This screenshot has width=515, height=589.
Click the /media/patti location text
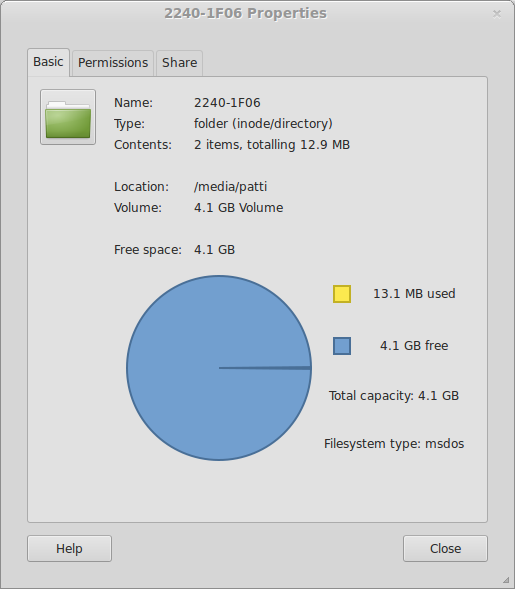point(230,187)
